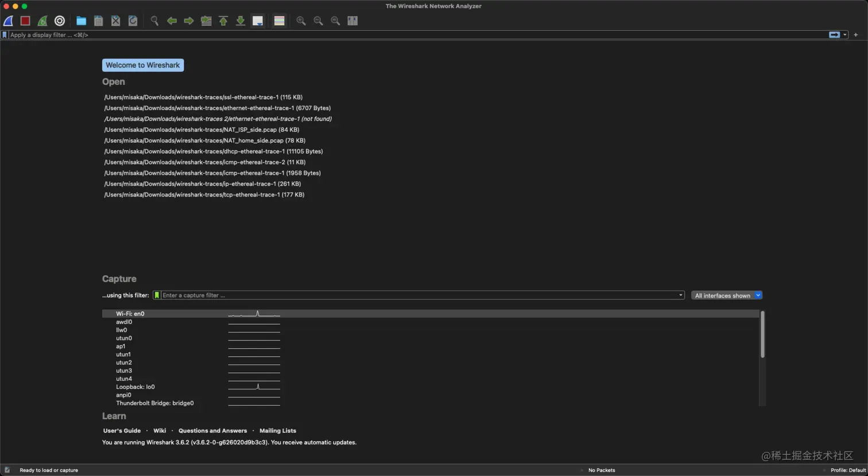Open a capture file with the folder icon
Viewport: 868px width, 476px height.
[82, 21]
